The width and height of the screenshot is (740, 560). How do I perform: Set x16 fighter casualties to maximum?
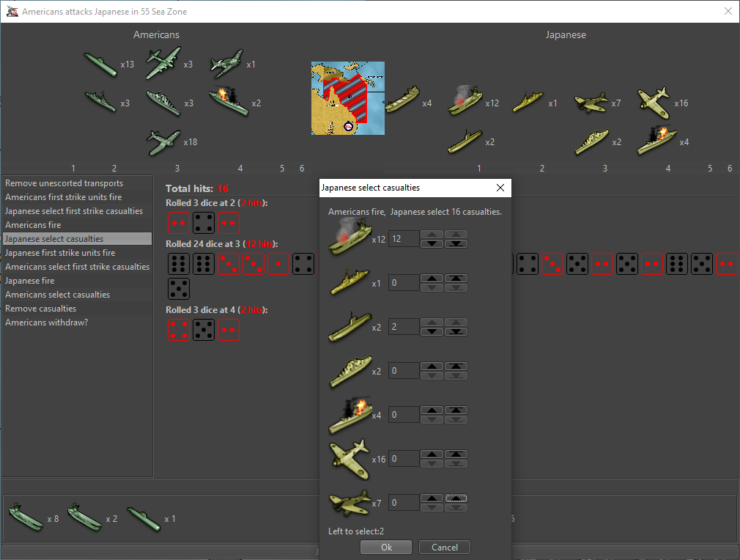(456, 455)
